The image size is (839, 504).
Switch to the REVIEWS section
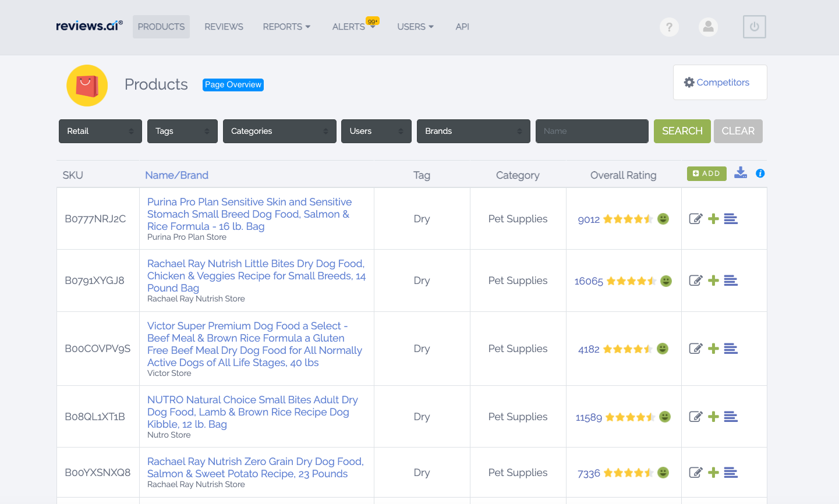point(224,27)
